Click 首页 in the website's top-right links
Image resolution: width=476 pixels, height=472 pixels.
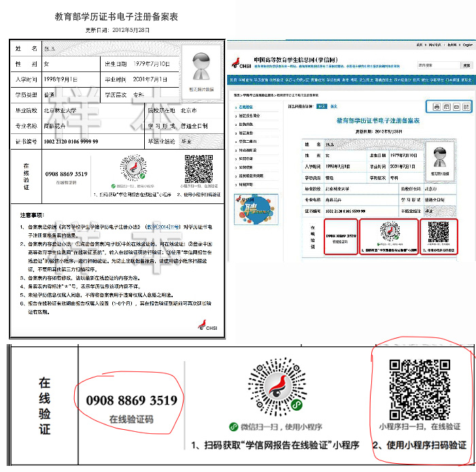pyautogui.click(x=420, y=45)
